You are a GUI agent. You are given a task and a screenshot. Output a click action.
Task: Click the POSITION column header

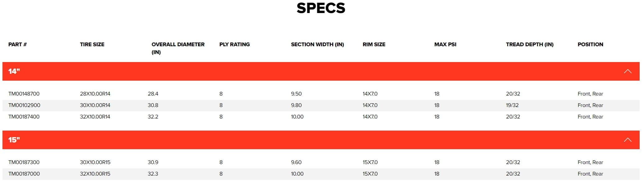[590, 44]
